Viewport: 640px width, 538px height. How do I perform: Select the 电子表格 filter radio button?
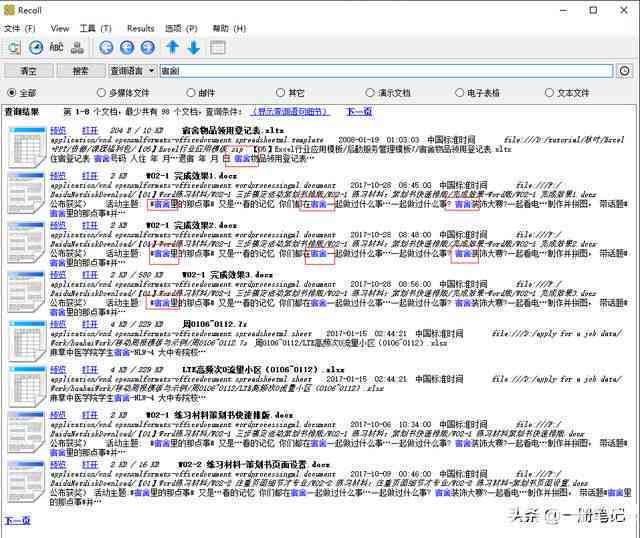pos(460,93)
